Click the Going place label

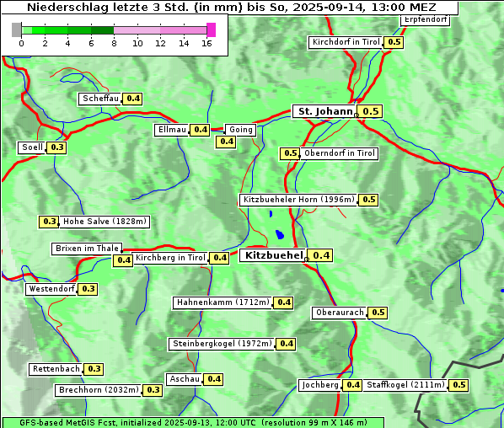pos(240,130)
